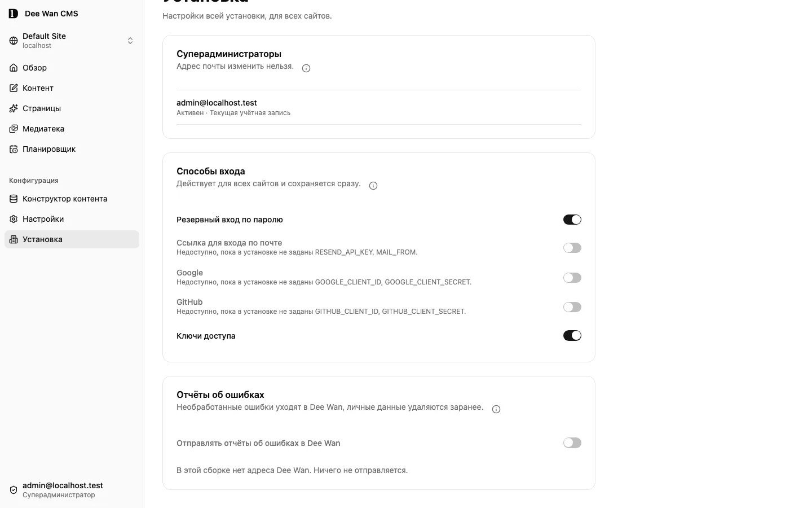
Task: Select the admin@localhost.test superadmin row
Action: (379, 107)
